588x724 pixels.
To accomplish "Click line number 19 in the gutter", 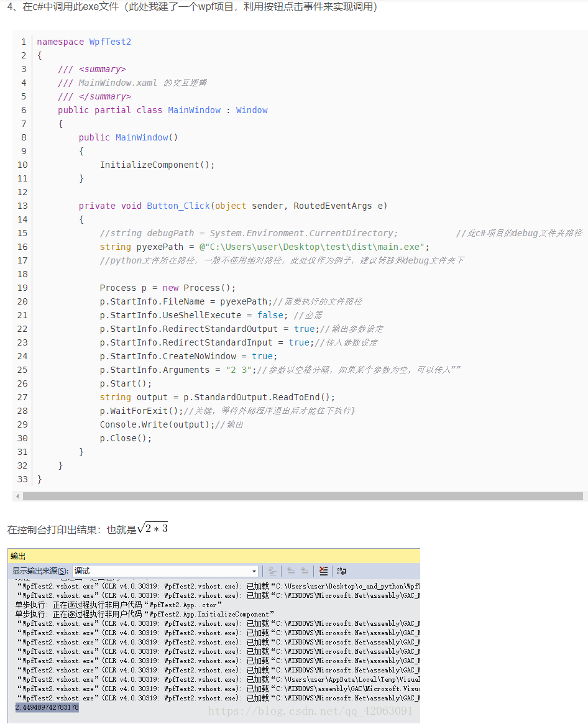I will (x=22, y=288).
